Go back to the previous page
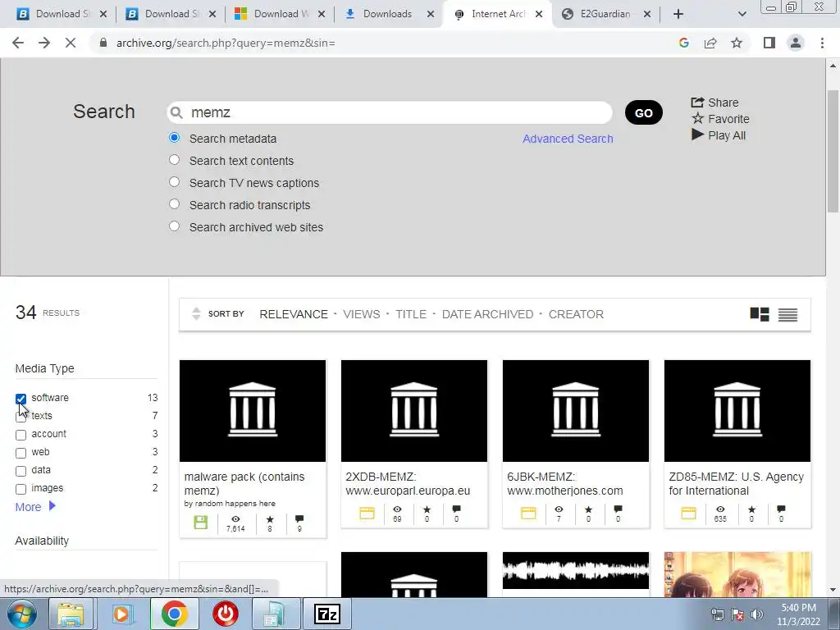The image size is (840, 630). point(18,43)
